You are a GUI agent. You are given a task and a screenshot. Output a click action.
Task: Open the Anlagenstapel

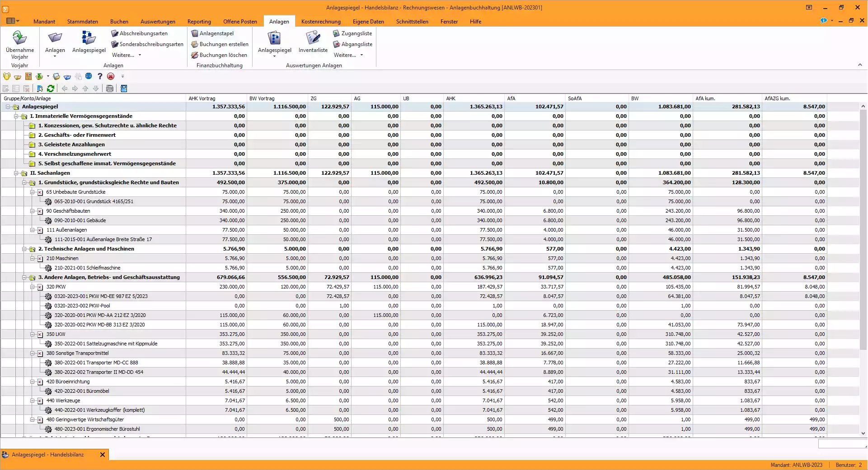[x=212, y=33]
